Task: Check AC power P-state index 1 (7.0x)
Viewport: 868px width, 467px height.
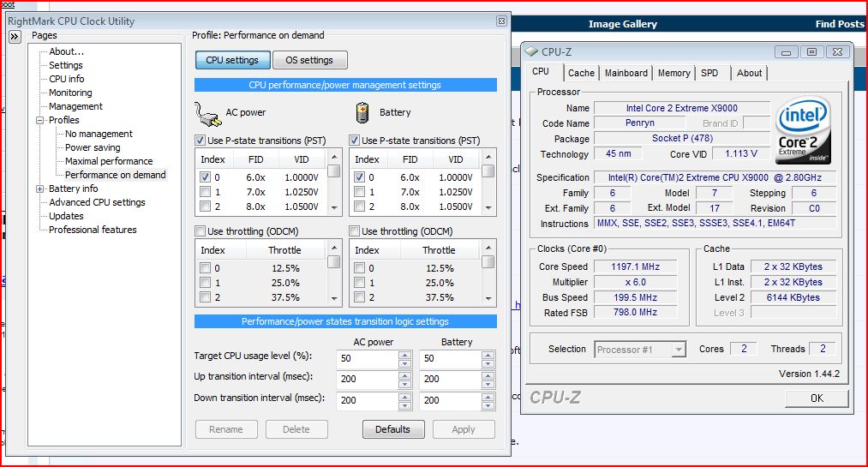Action: click(206, 191)
